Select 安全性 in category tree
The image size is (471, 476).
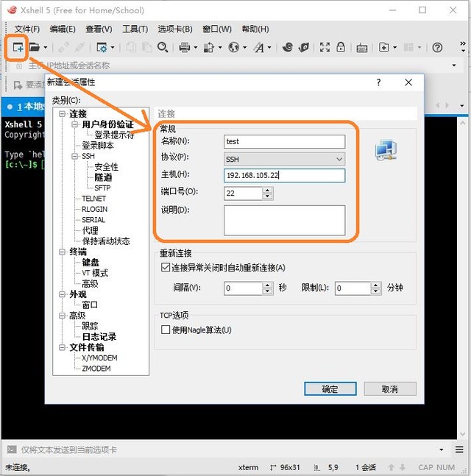(106, 167)
